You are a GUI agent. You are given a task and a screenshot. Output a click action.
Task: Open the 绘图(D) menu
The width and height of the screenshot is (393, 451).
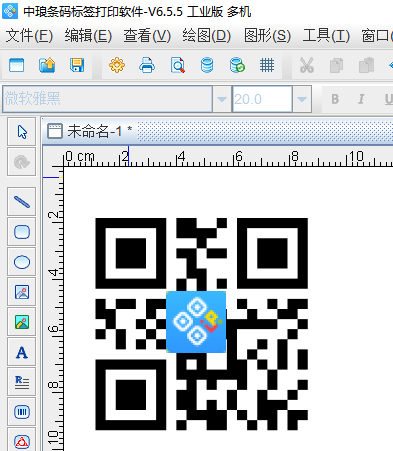(207, 35)
